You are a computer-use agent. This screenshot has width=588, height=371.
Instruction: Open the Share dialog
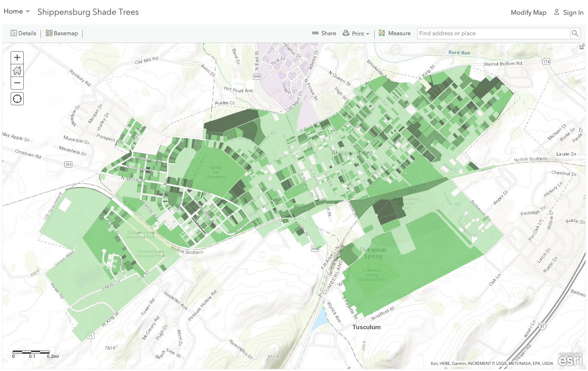[x=324, y=34]
